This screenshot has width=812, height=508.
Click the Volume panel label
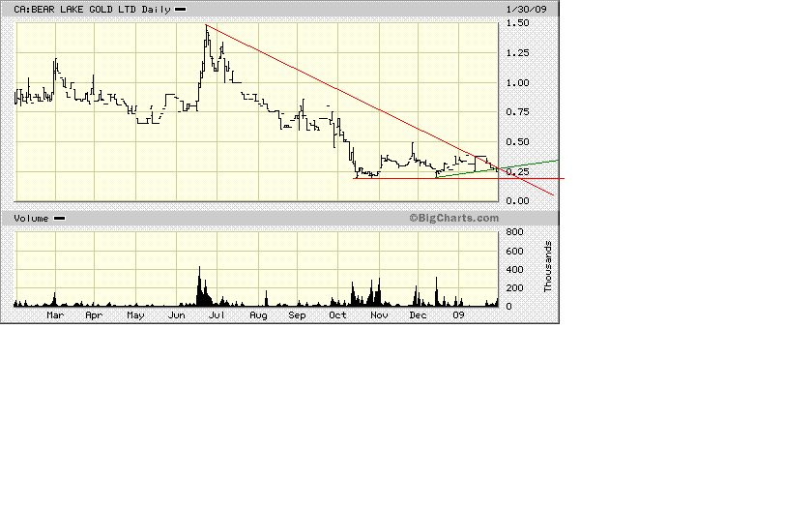pos(31,219)
